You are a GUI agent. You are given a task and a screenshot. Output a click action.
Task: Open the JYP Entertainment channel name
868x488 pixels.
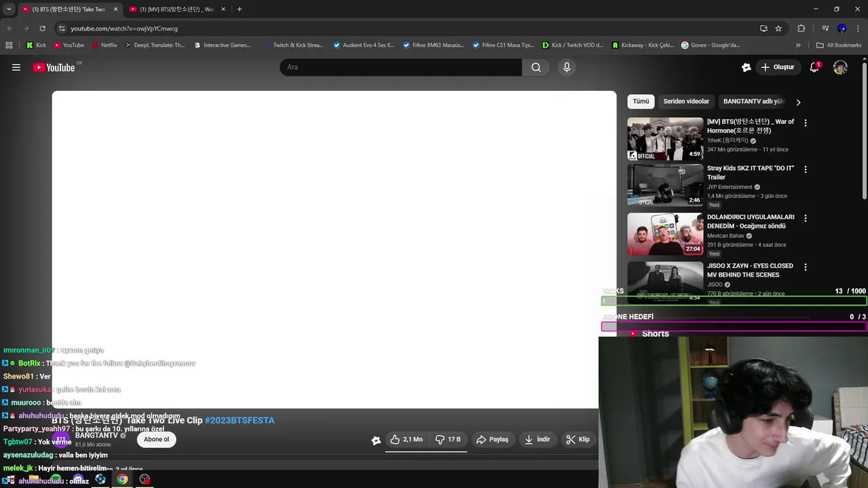tap(730, 187)
